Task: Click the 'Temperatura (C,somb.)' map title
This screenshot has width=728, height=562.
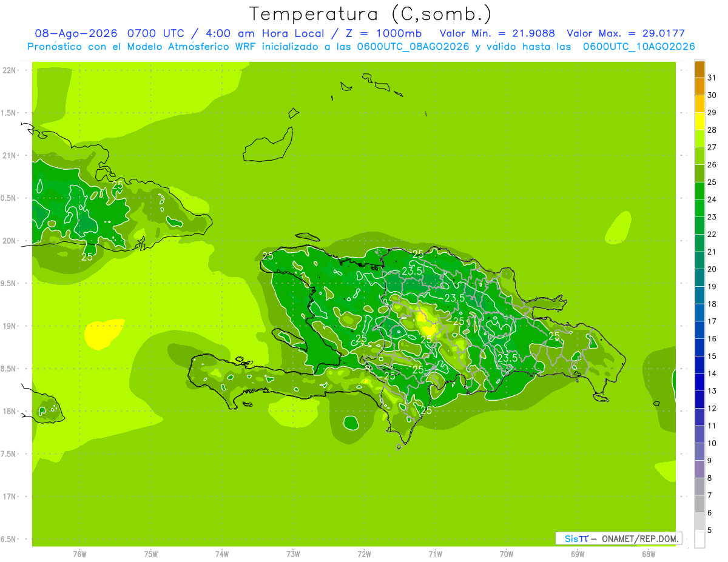Action: point(370,14)
